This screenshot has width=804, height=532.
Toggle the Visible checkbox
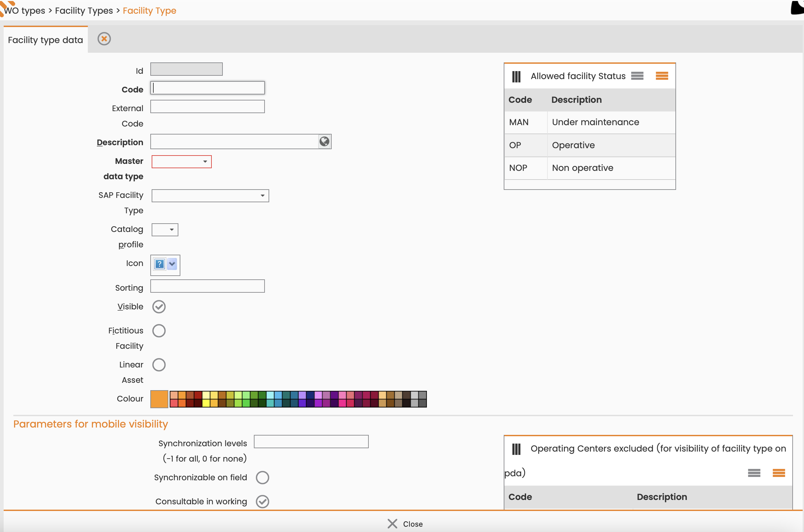[159, 307]
